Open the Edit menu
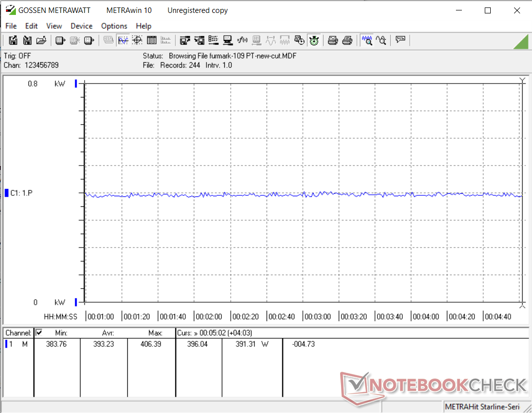Viewport: 532px width, 413px height. 31,26
